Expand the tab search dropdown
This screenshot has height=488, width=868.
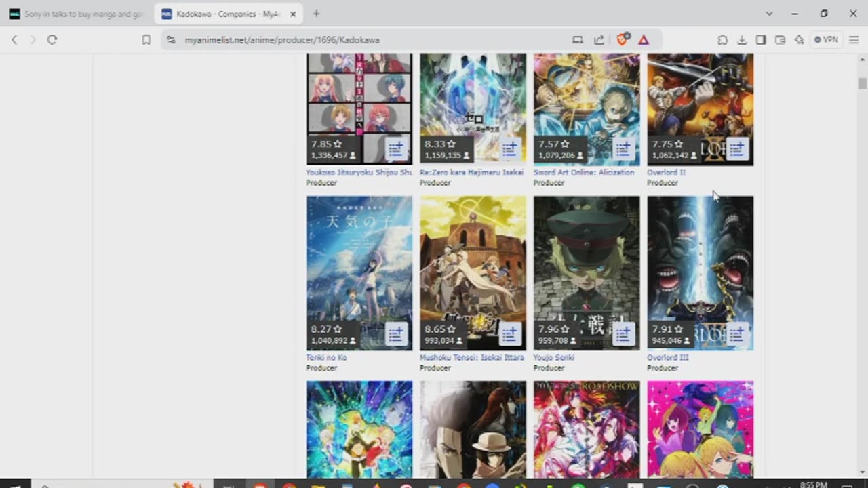[x=769, y=14]
